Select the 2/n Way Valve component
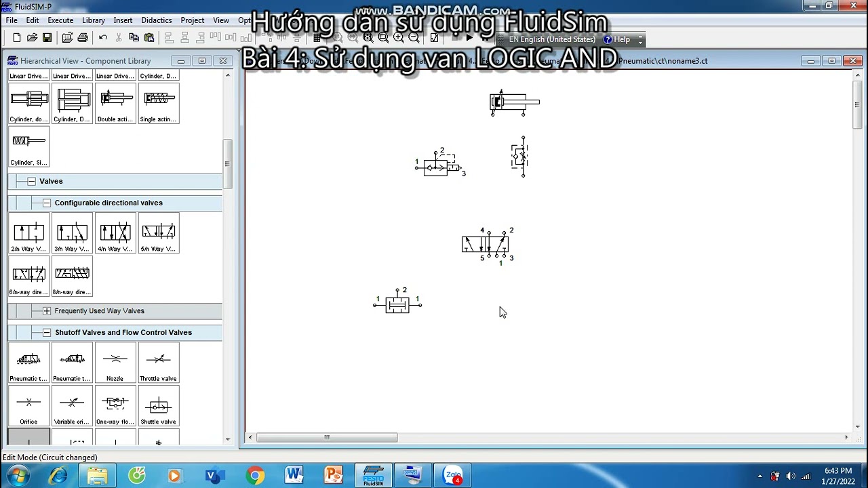 click(x=29, y=233)
